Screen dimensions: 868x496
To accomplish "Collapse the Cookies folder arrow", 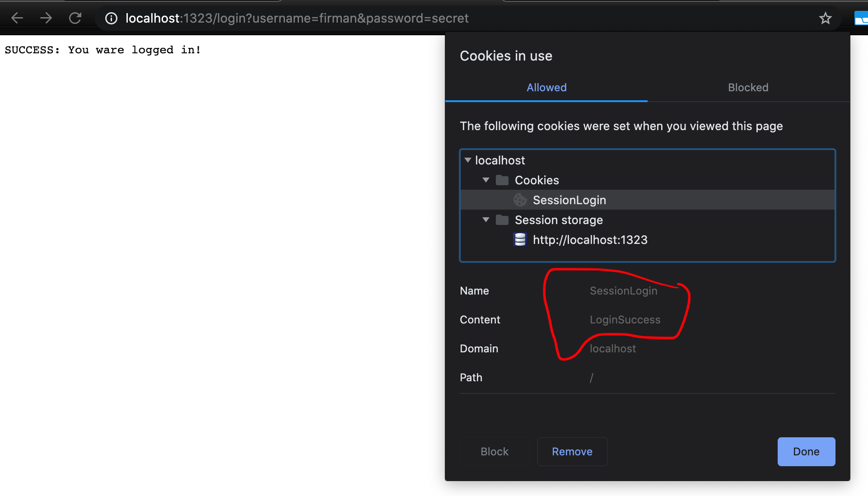I will coord(486,180).
